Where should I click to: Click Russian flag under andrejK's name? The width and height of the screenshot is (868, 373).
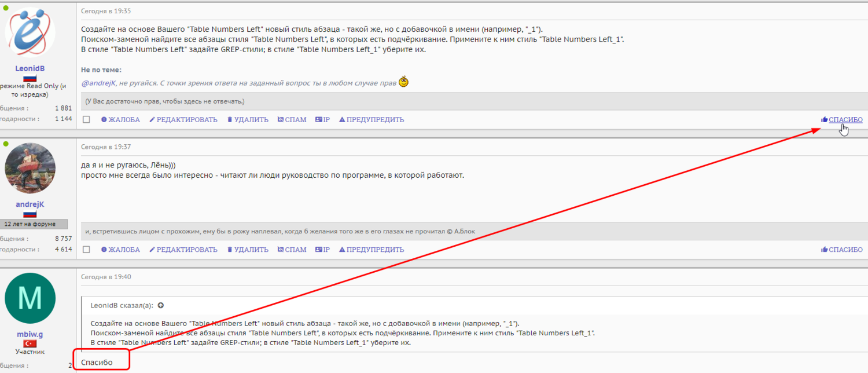tap(30, 214)
